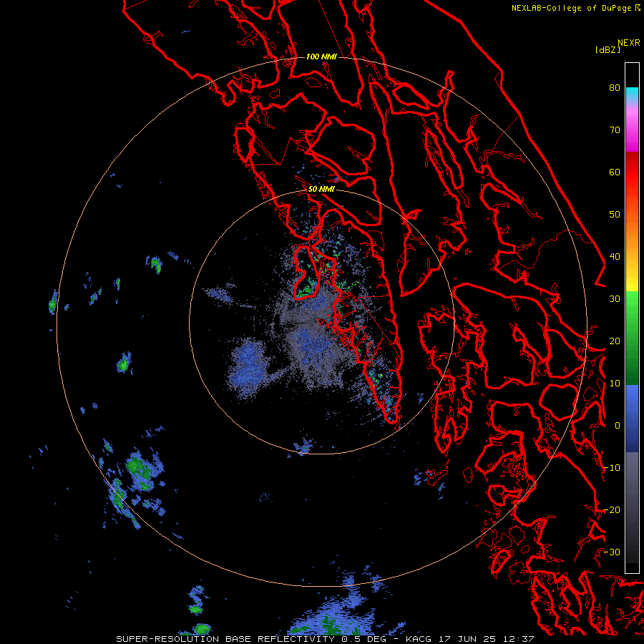644x644 pixels.
Task: Click the 50 NMI range ring label
Action: coord(321,190)
